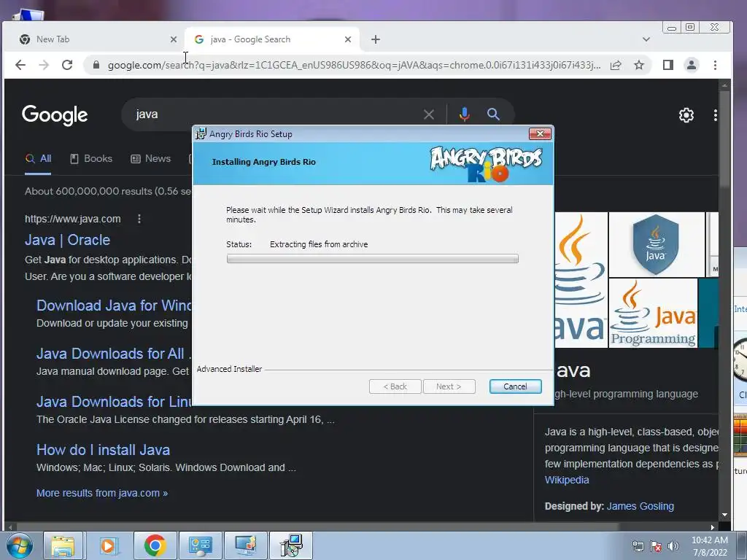This screenshot has height=560, width=747.
Task: Click the Google logo
Action: coord(55,114)
